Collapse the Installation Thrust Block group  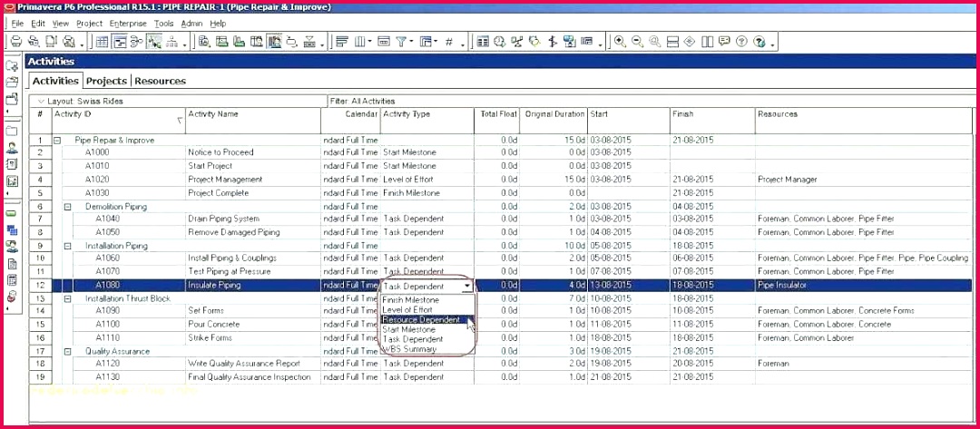click(68, 299)
